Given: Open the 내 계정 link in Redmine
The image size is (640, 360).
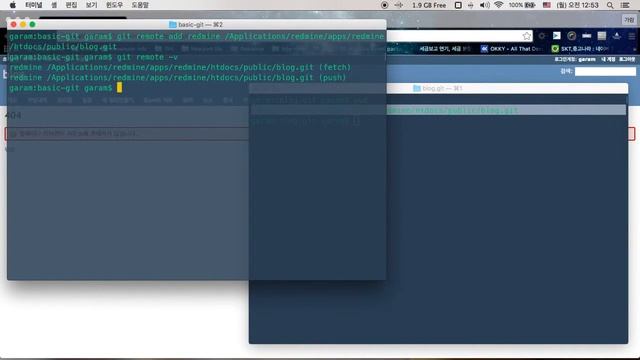Looking at the screenshot, I should click(x=608, y=60).
